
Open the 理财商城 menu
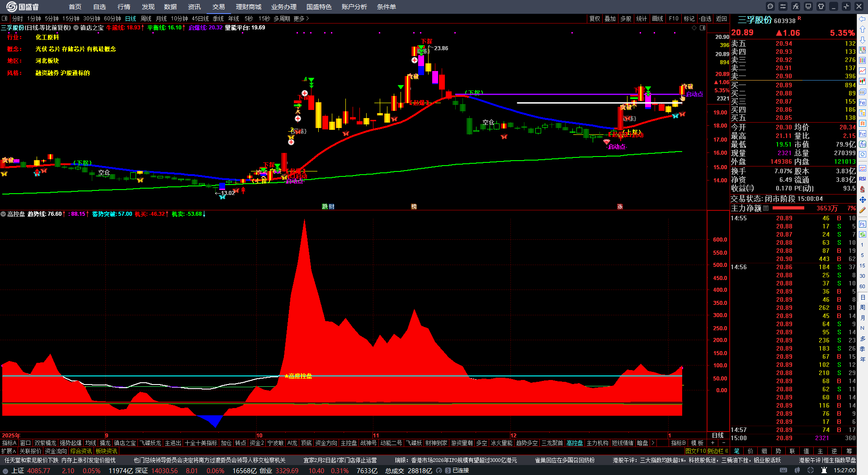(x=249, y=7)
